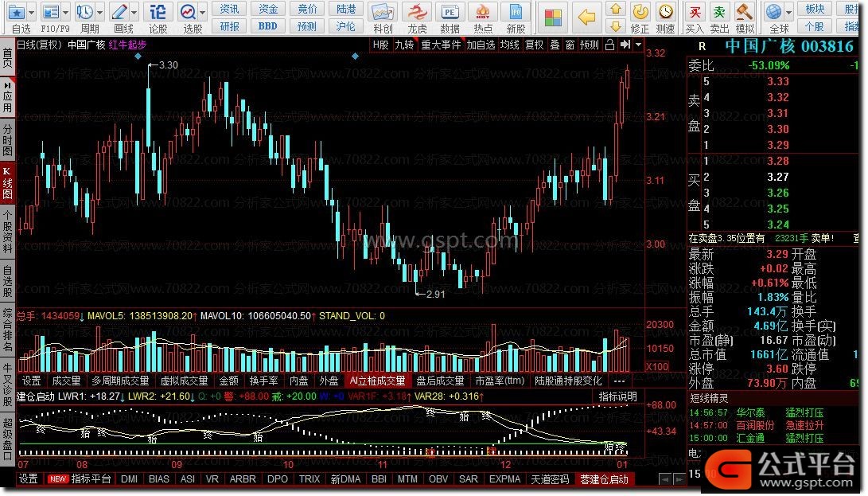Select the EXPMA indicator tab

point(505,478)
